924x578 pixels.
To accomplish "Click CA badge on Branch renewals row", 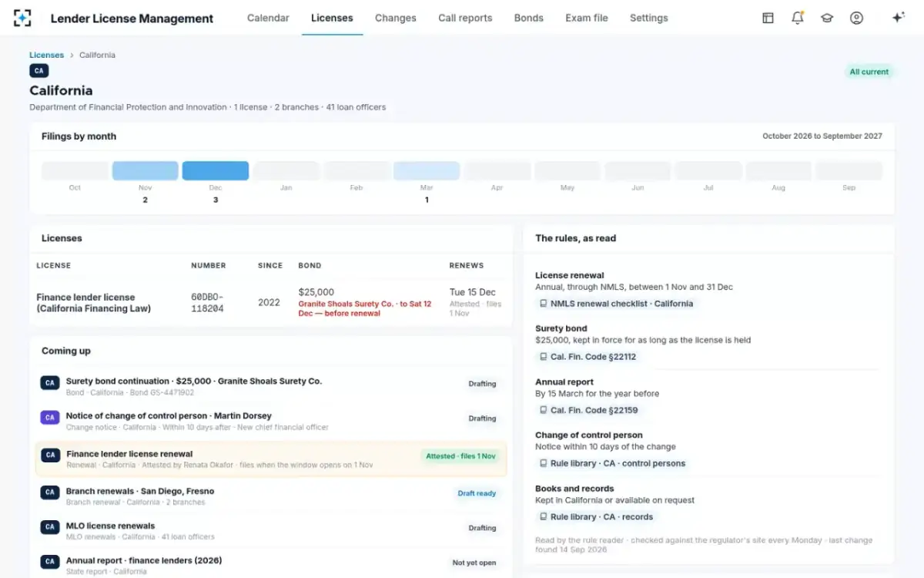I will coord(50,492).
